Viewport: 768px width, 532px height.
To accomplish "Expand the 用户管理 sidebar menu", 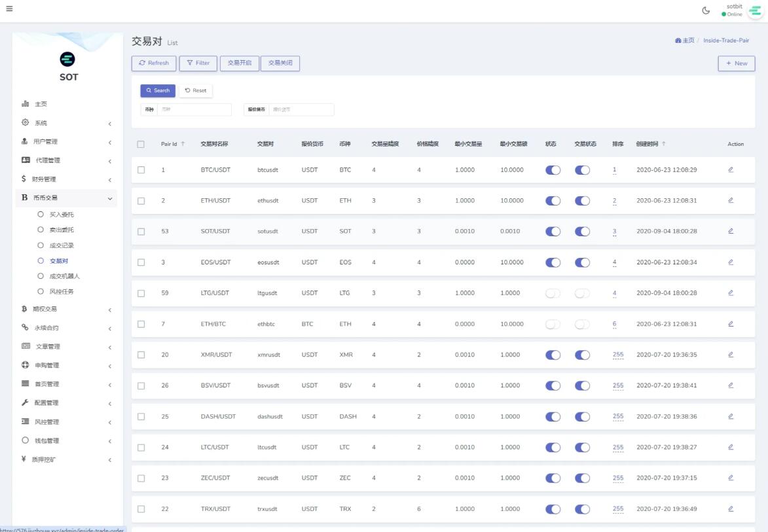I will click(x=65, y=142).
